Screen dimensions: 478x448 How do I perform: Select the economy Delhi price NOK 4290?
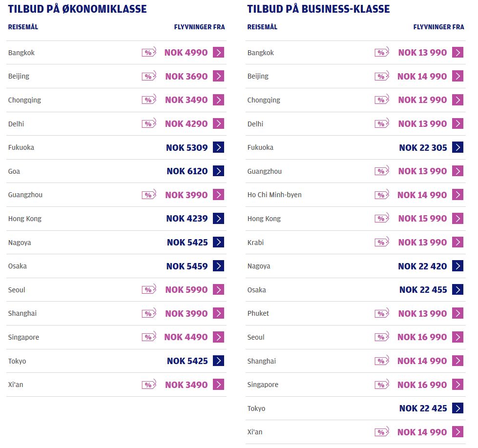pos(186,124)
